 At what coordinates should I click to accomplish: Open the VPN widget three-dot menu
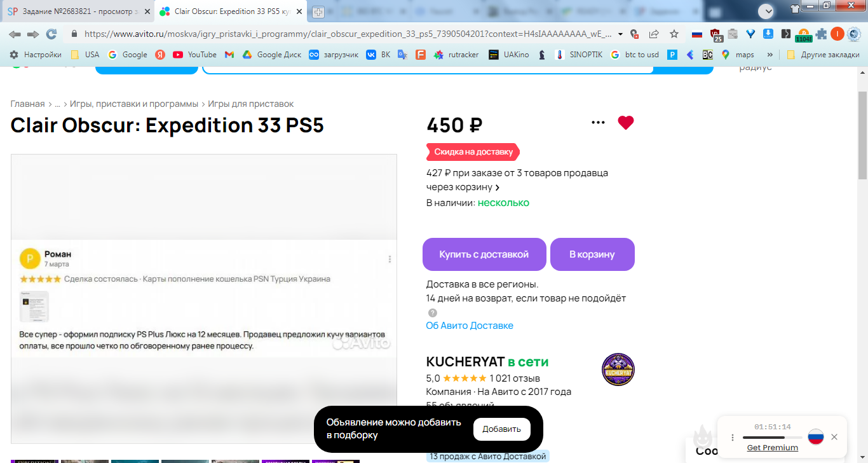(733, 438)
